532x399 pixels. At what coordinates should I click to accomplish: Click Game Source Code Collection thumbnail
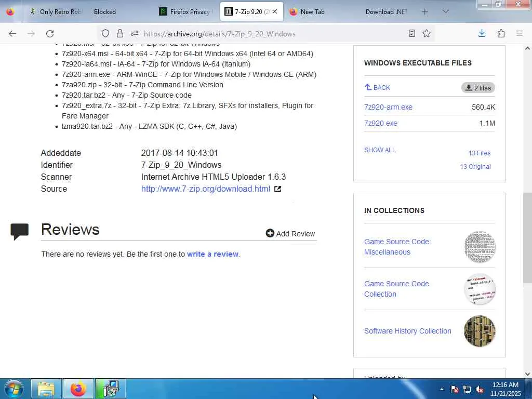[x=480, y=289]
